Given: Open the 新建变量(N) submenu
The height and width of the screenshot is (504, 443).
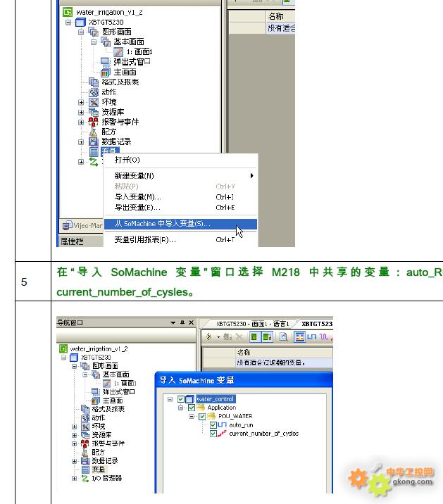Looking at the screenshot, I should click(x=180, y=175).
